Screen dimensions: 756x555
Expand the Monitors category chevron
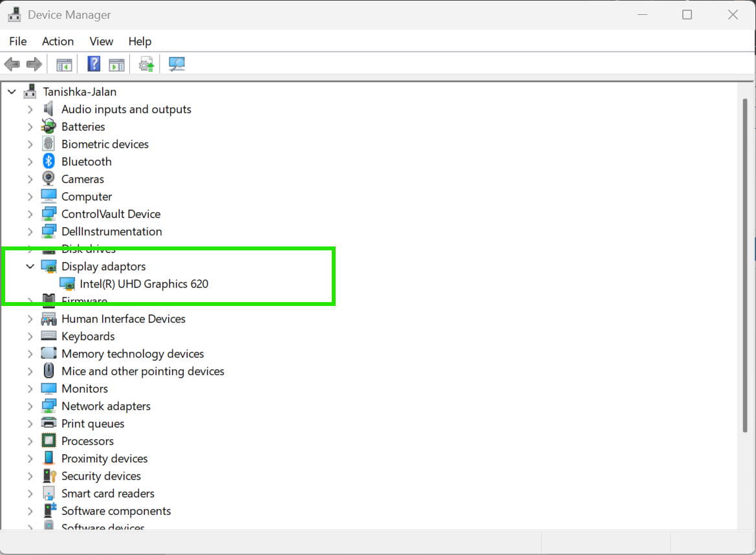coord(30,389)
